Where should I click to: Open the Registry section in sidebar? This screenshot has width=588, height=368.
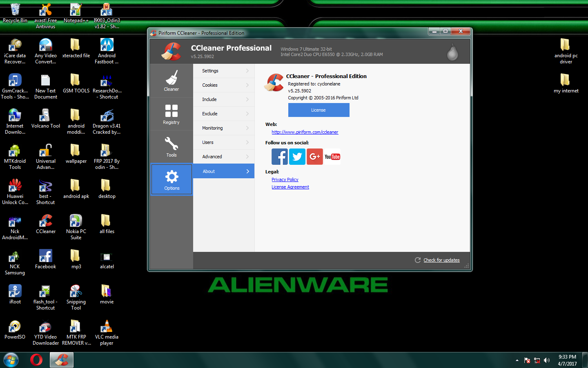[x=171, y=114]
